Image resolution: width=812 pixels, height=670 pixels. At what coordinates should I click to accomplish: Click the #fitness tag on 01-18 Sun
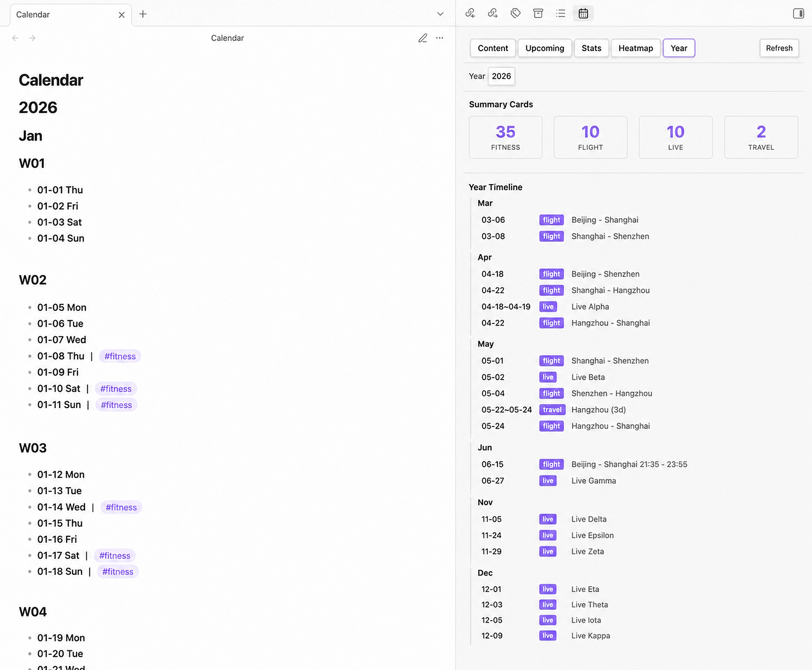click(x=117, y=572)
